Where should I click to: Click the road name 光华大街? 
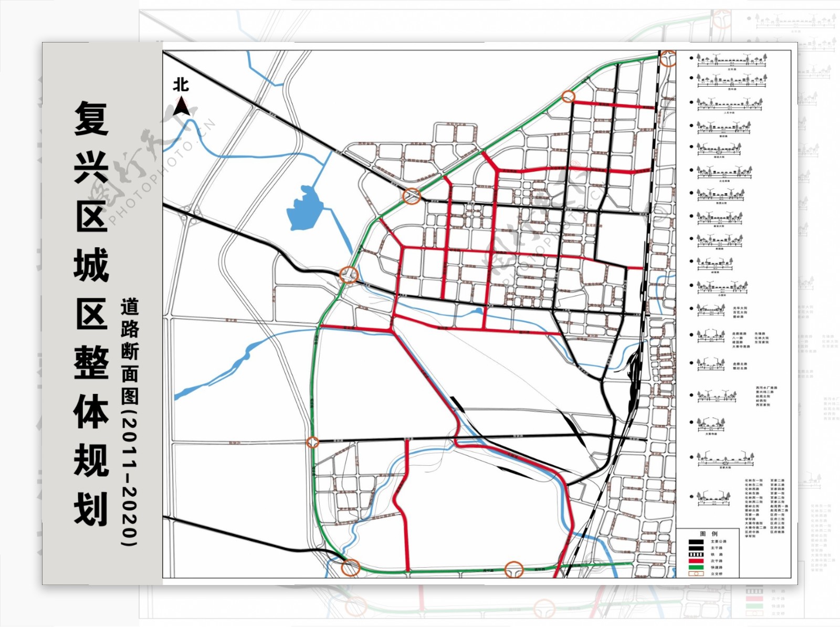[740, 308]
